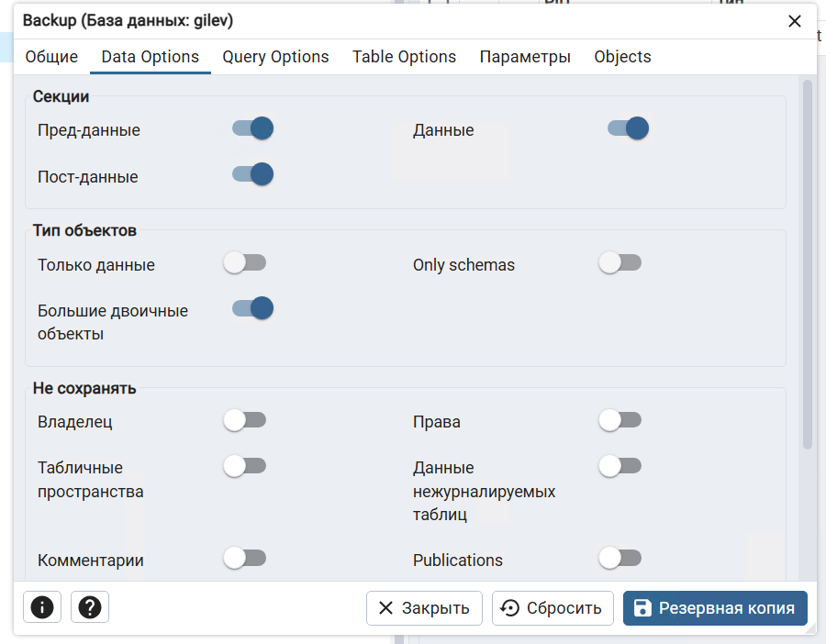The image size is (826, 644).
Task: Enable the Only schemas switch
Action: (x=620, y=263)
